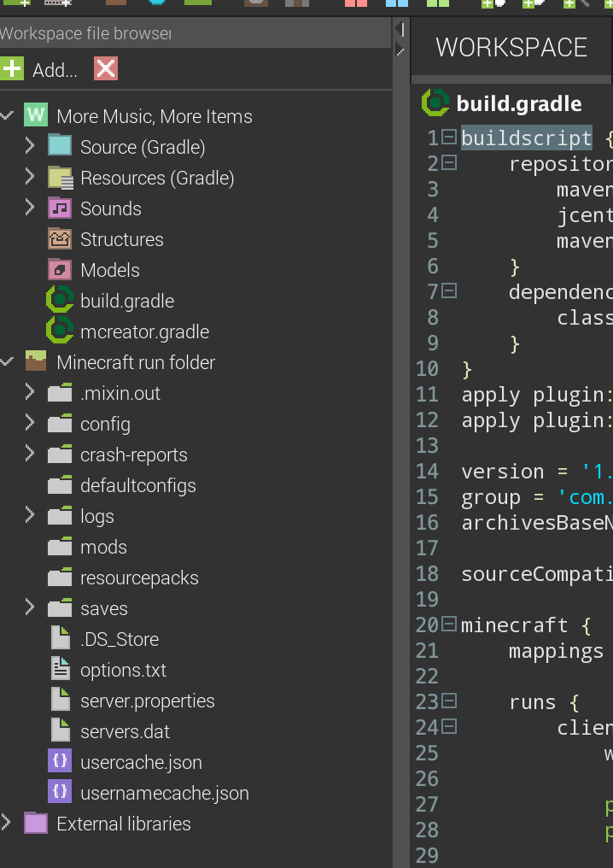Click the Structures folder icon

[60, 238]
